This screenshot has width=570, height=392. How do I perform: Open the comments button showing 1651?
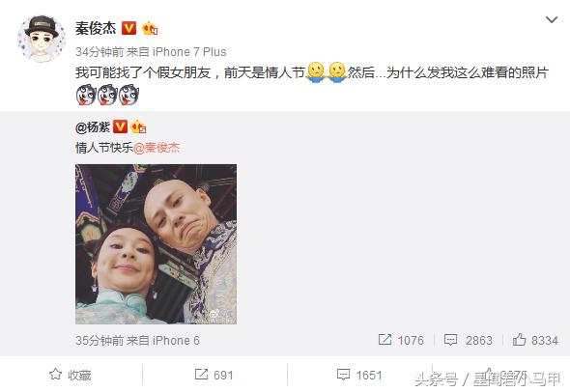[x=359, y=375]
